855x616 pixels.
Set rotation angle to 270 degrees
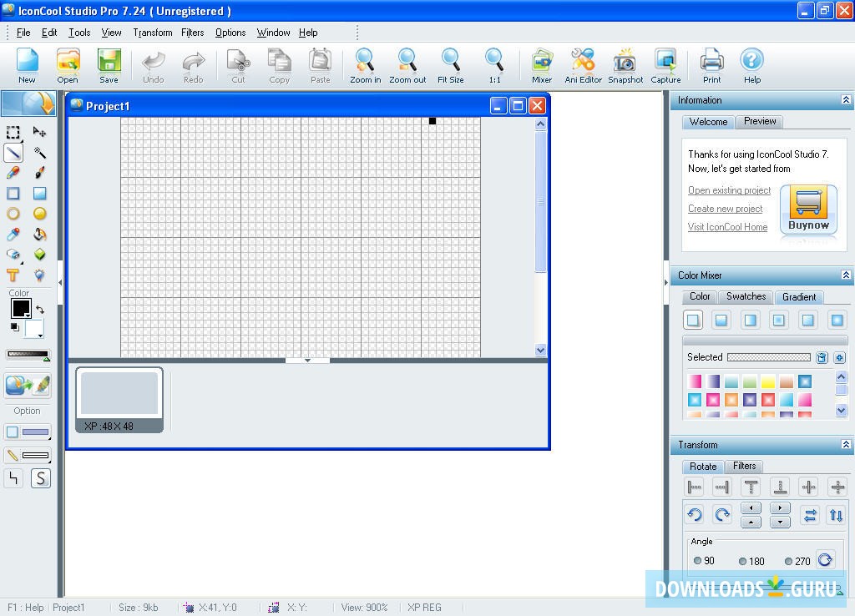[x=788, y=560]
